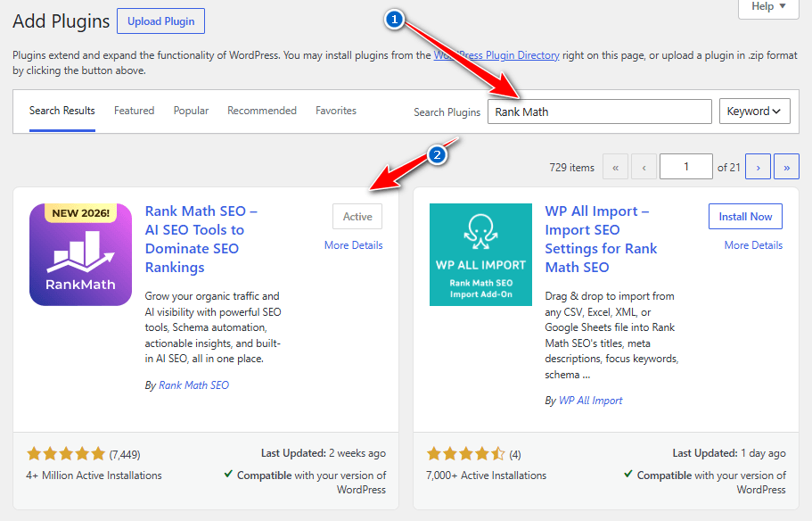812x521 pixels.
Task: Click the Add Plugins page heading
Action: 62,21
